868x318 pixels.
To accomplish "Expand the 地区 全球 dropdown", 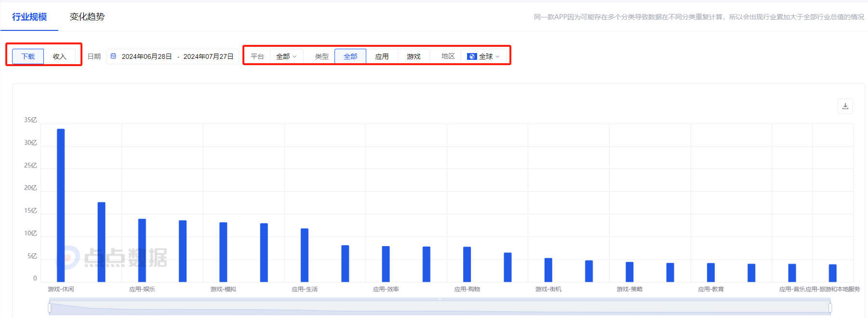I will 484,56.
